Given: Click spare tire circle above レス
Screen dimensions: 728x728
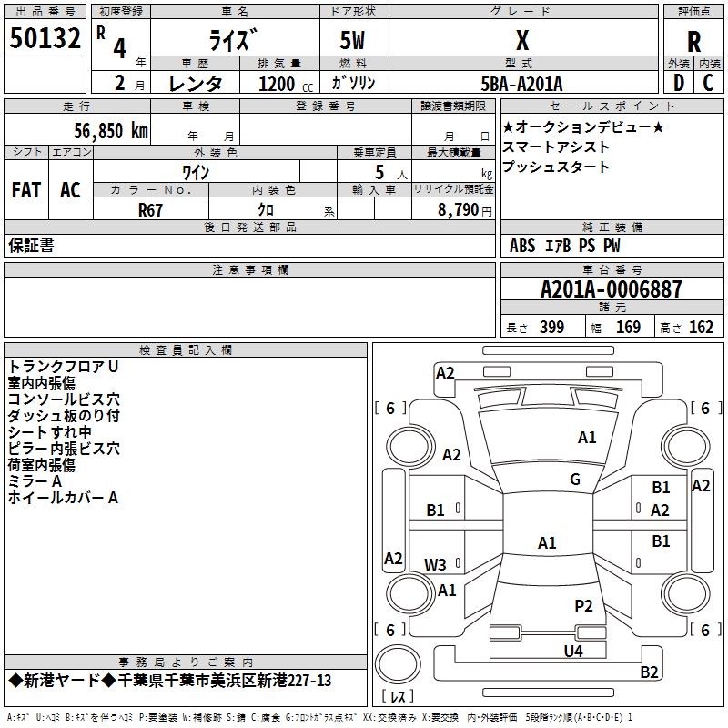Looking at the screenshot, I should click(x=398, y=663).
